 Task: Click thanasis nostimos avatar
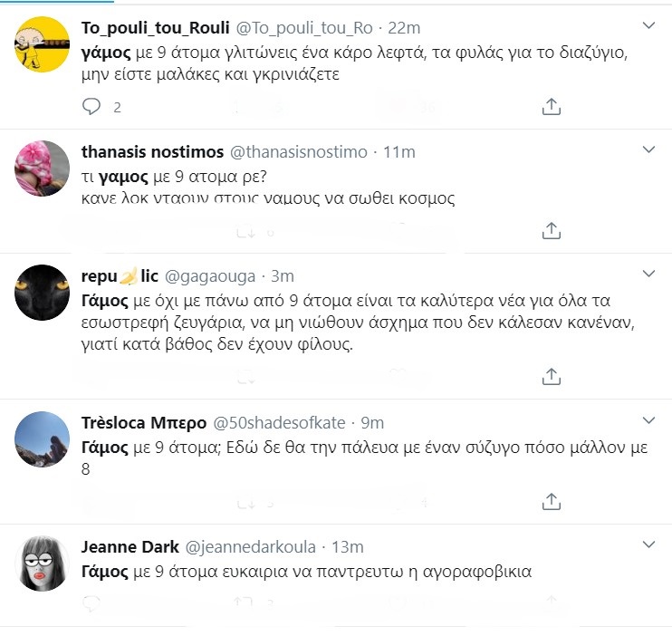[x=43, y=170]
